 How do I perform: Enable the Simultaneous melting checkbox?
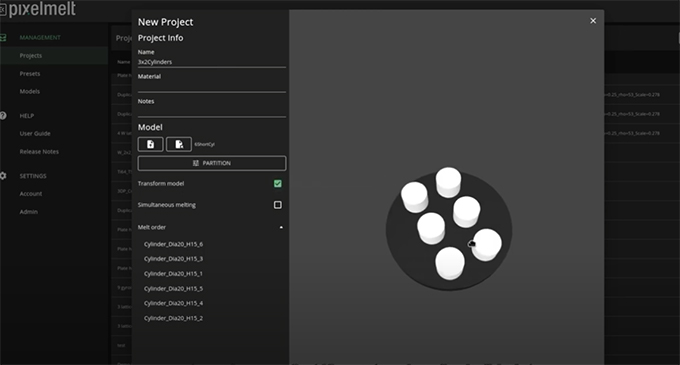coord(278,205)
